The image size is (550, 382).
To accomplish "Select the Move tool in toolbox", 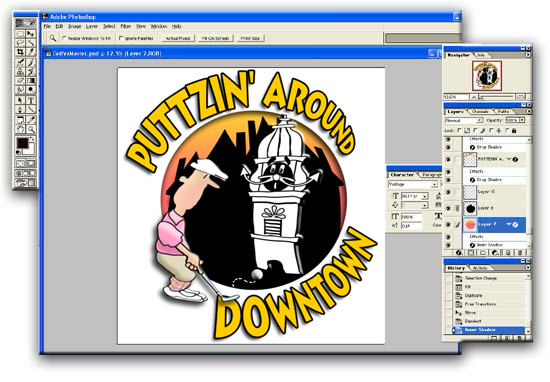I will point(31,34).
